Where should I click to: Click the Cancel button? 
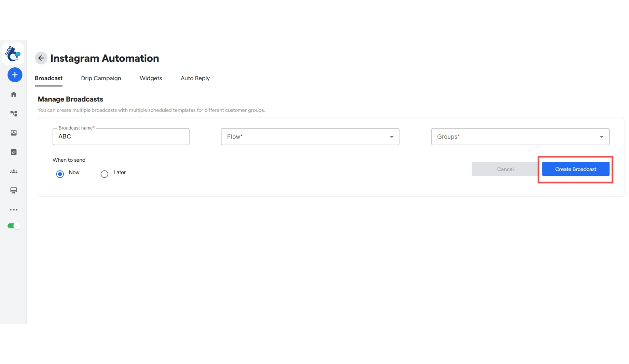pyautogui.click(x=505, y=169)
